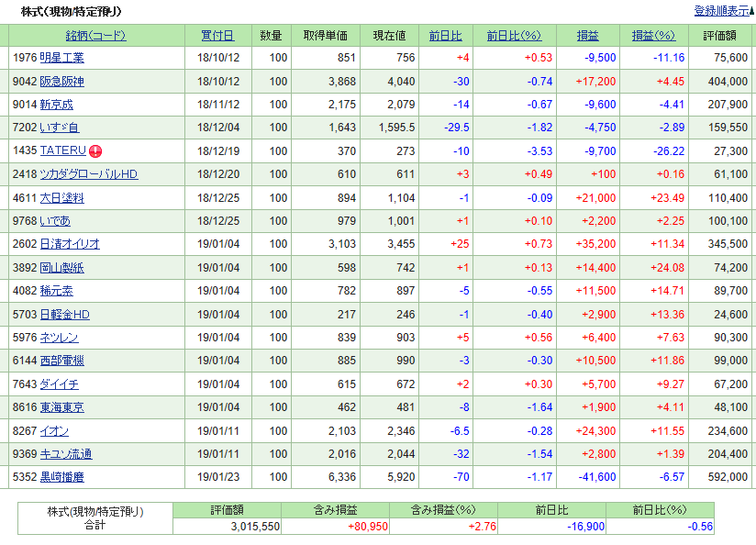Select 西部電機 acquisition price 885

347,361
